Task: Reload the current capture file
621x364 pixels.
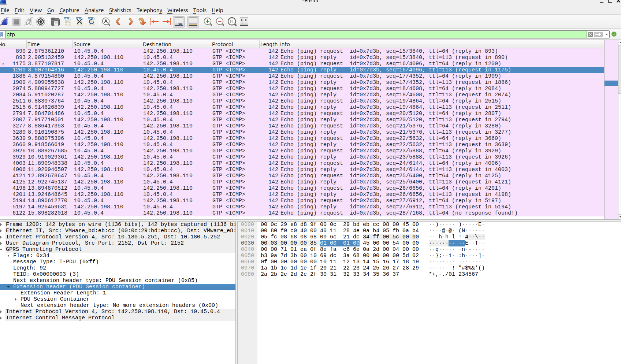Action: [x=92, y=22]
